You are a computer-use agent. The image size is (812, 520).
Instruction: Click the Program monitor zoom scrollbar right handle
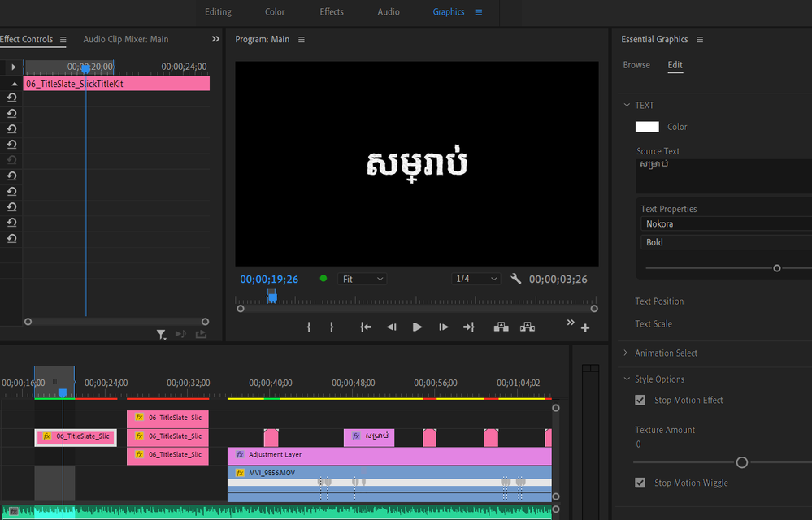click(x=594, y=309)
